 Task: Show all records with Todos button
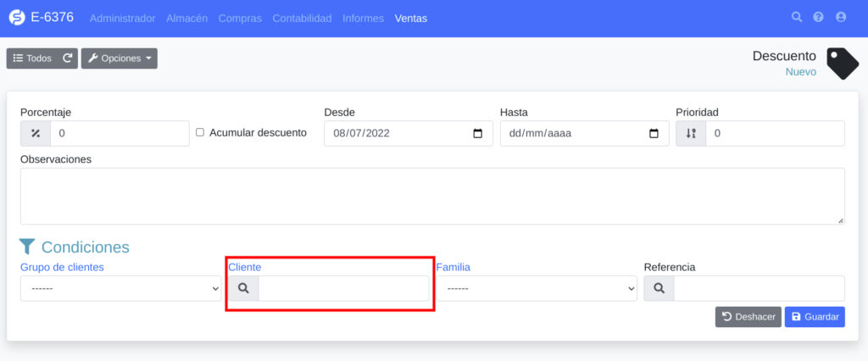[32, 58]
